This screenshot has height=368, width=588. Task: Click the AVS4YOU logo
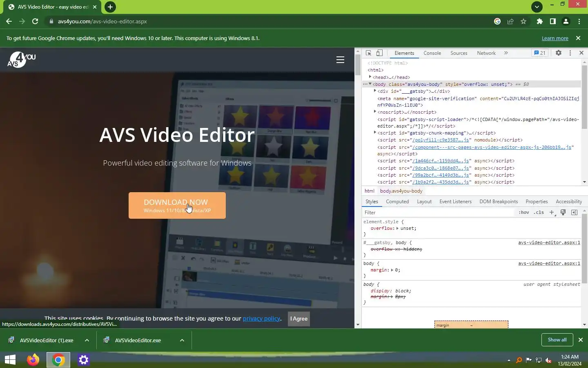pos(22,60)
